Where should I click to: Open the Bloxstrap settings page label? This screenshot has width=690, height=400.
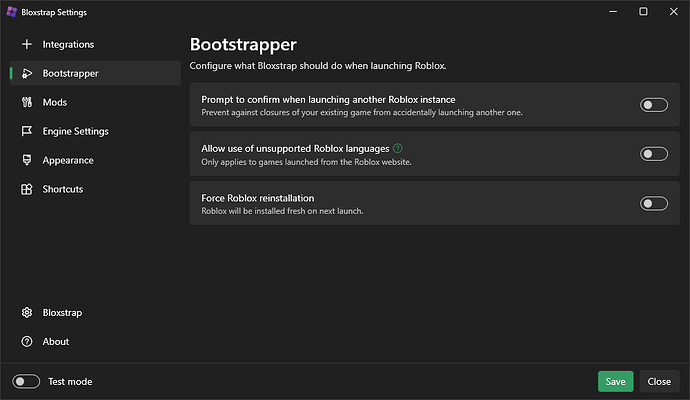coord(62,313)
